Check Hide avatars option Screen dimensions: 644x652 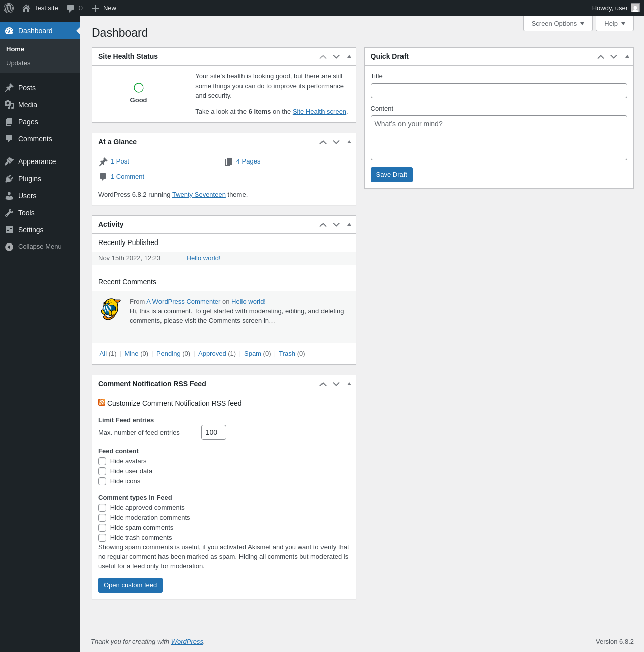[x=102, y=461]
